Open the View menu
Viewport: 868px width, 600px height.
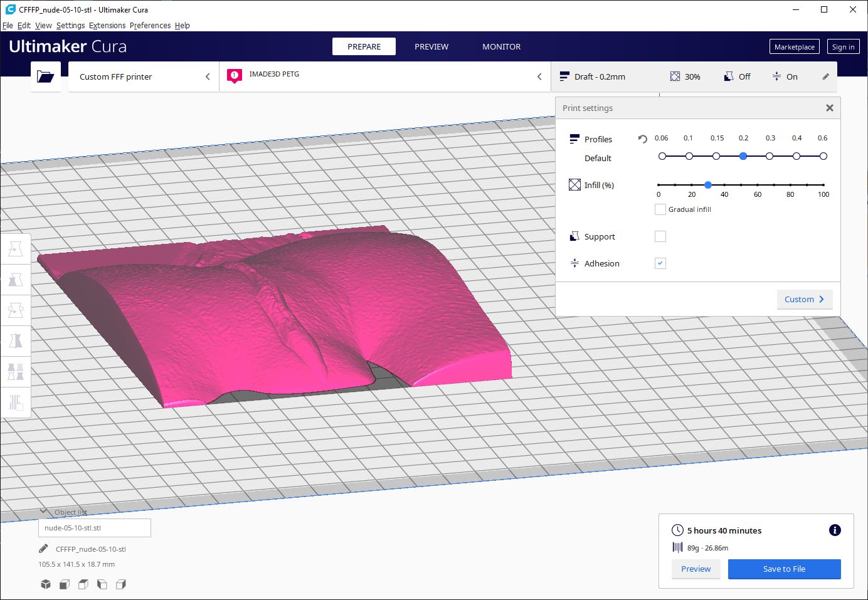tap(43, 26)
